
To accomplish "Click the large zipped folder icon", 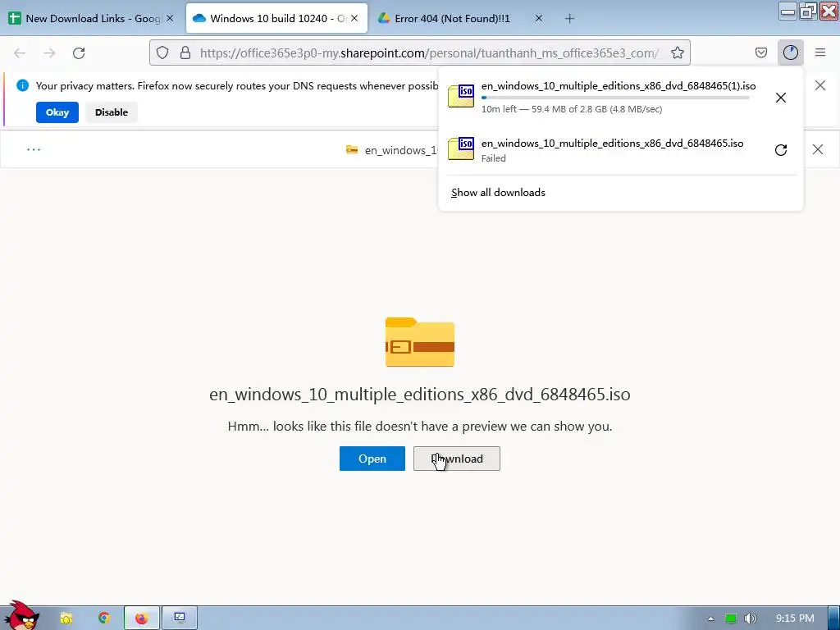I will tap(419, 342).
